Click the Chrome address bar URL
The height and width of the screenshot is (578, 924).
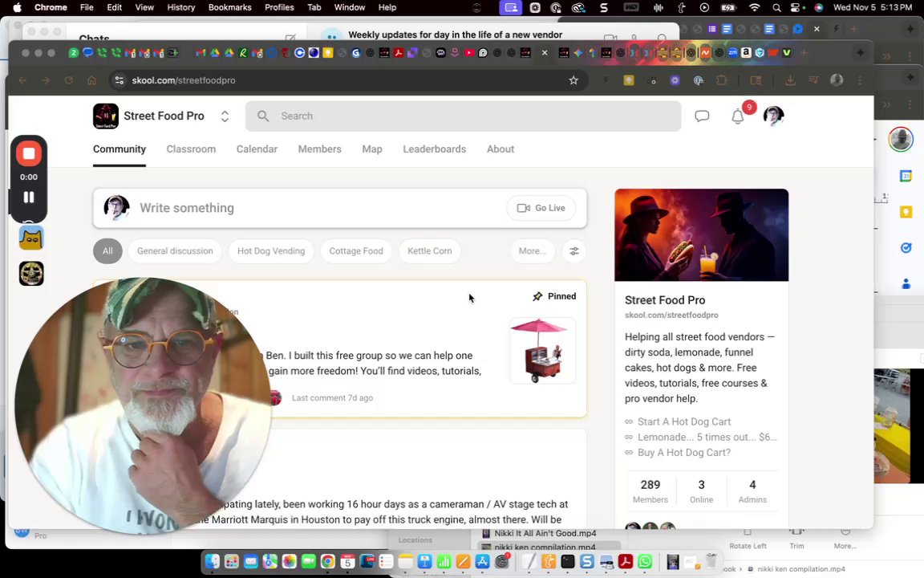tap(184, 80)
